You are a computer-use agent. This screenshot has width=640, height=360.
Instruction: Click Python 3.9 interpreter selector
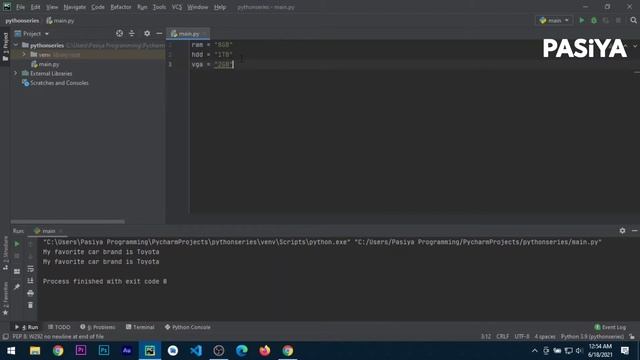(x=592, y=337)
